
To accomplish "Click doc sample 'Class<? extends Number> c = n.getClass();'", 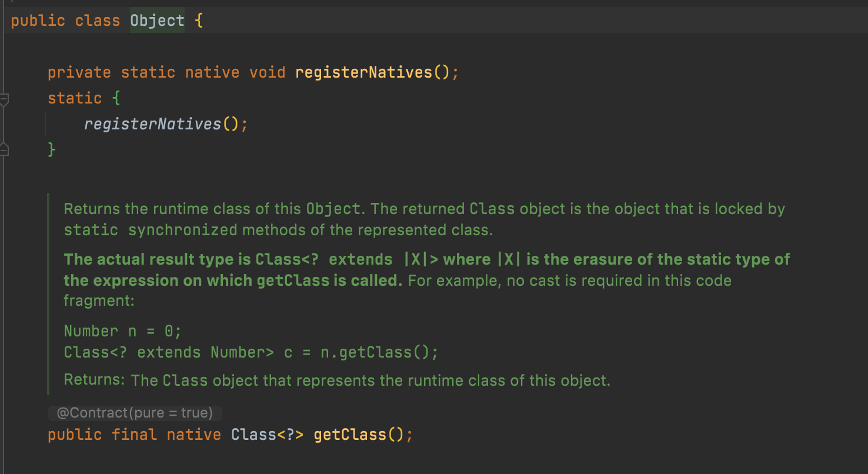I will coord(251,352).
